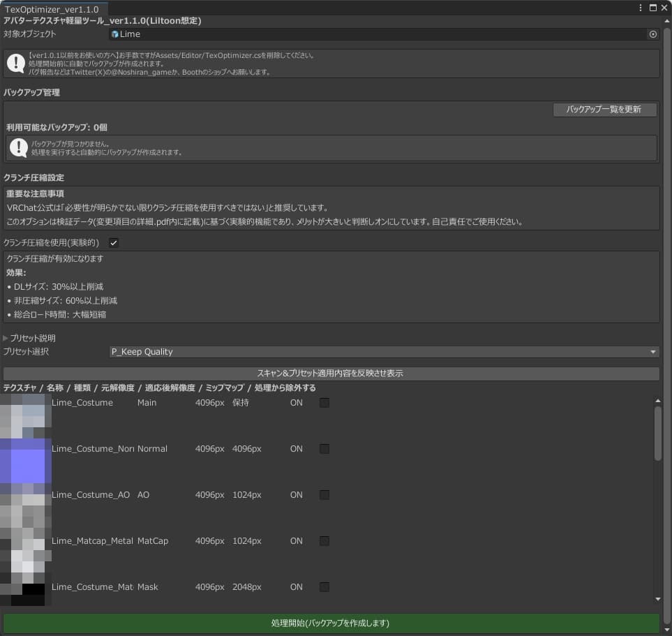This screenshot has width=672, height=636.
Task: Exclude Lime_Costume Main texture from processing
Action: pos(324,403)
